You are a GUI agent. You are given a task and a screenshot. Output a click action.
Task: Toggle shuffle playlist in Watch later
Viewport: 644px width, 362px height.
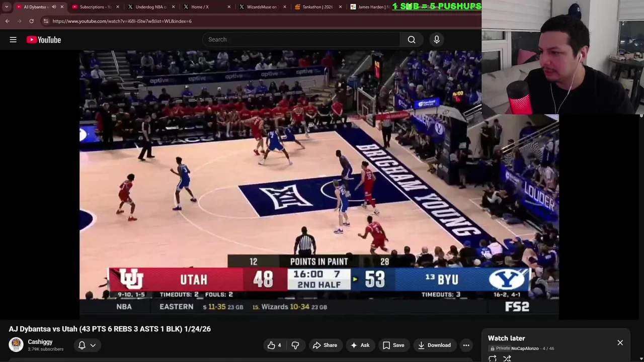click(x=507, y=358)
